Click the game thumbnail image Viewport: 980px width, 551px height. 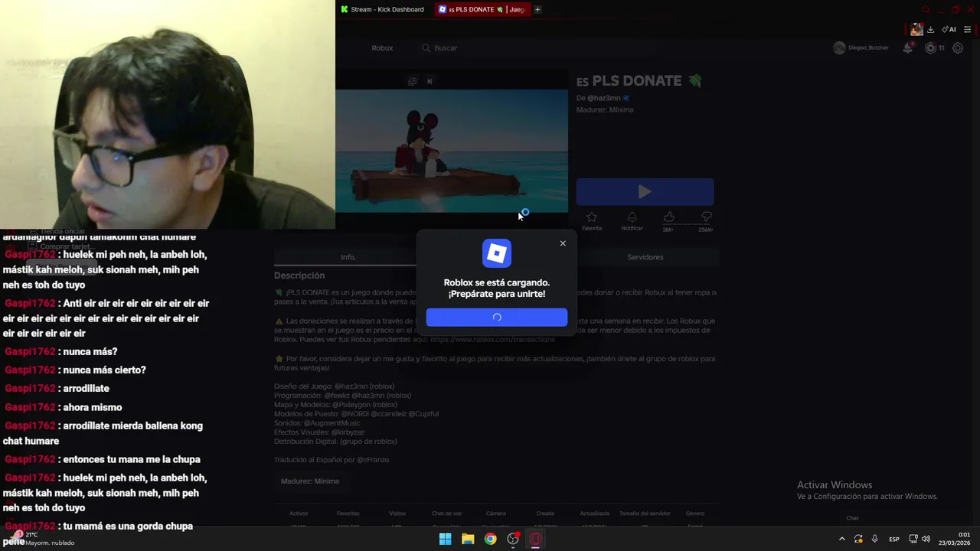click(452, 151)
